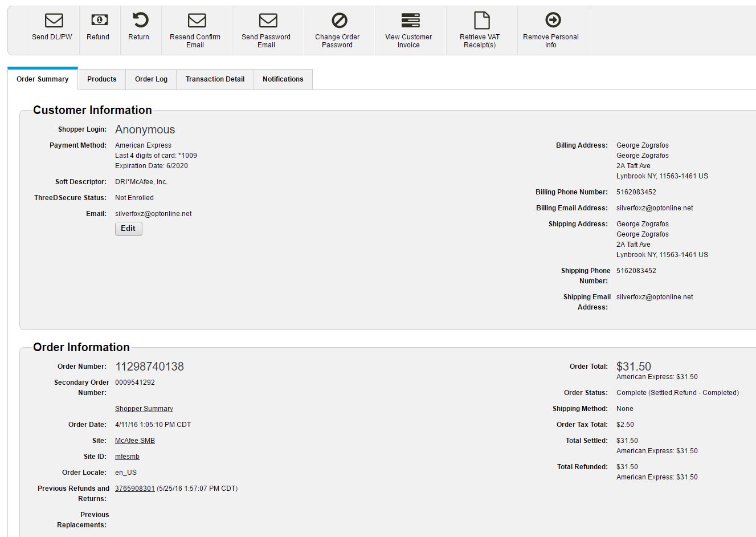Click the shipping email address value
This screenshot has width=756, height=537.
[655, 297]
